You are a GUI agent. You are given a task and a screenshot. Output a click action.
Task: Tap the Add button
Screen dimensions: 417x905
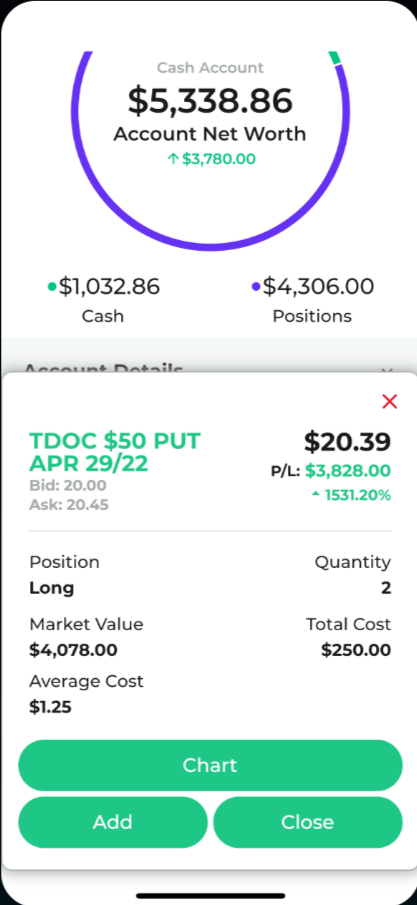pyautogui.click(x=113, y=822)
